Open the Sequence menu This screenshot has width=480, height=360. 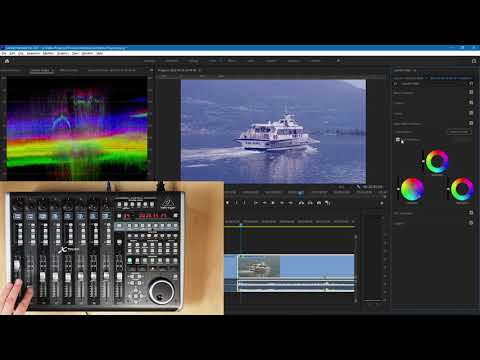pos(33,53)
